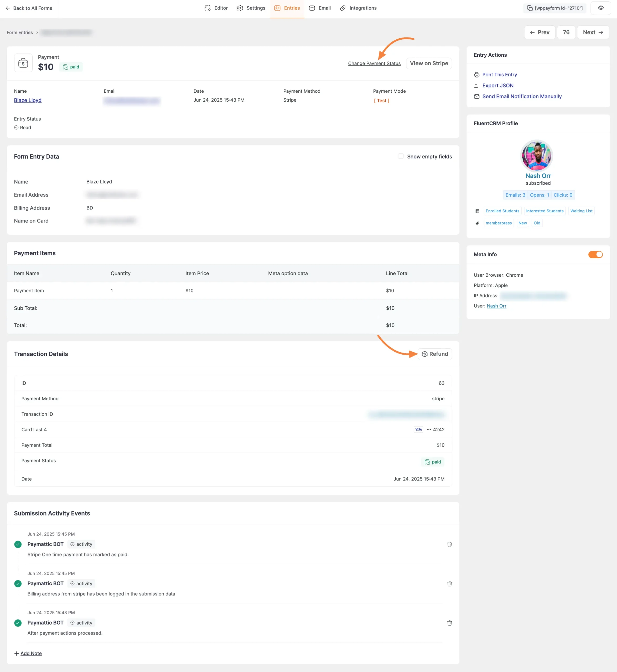This screenshot has width=617, height=672.
Task: Click Add Note link
Action: [31, 653]
